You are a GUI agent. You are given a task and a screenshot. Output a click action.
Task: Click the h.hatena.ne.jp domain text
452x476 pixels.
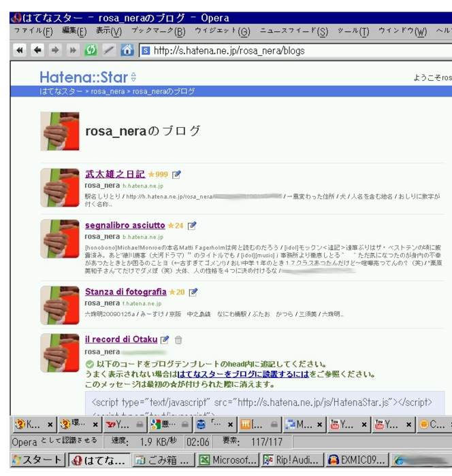pos(143,186)
